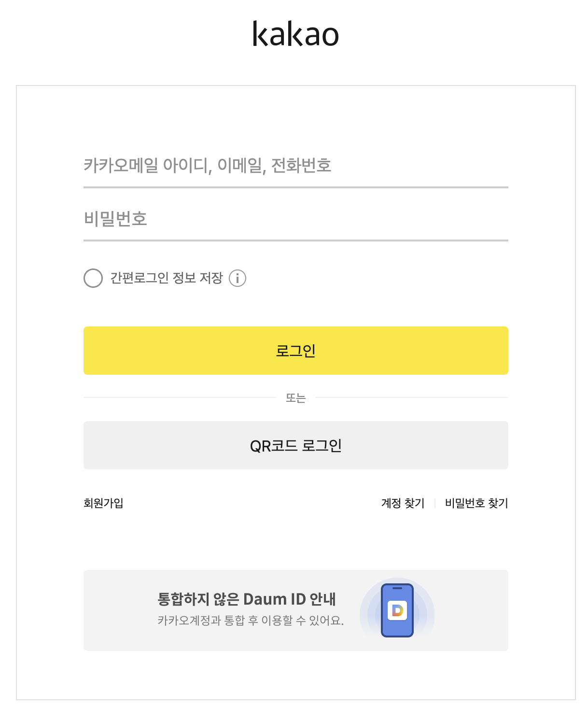This screenshot has width=588, height=707.
Task: Click the 통합하지 않은 Daum ID 안내 banner
Action: point(296,610)
